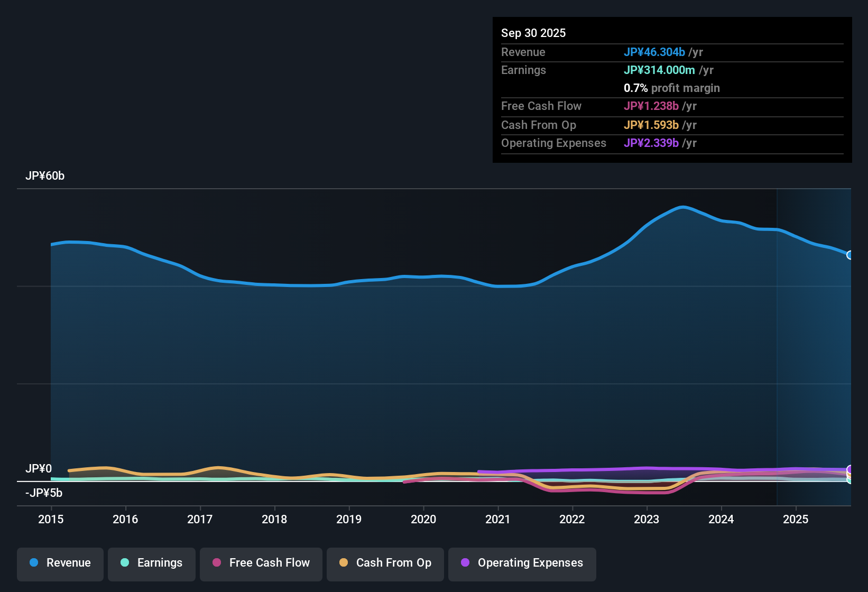Click the blue Revenue dot icon
This screenshot has width=868, height=592.
click(33, 563)
